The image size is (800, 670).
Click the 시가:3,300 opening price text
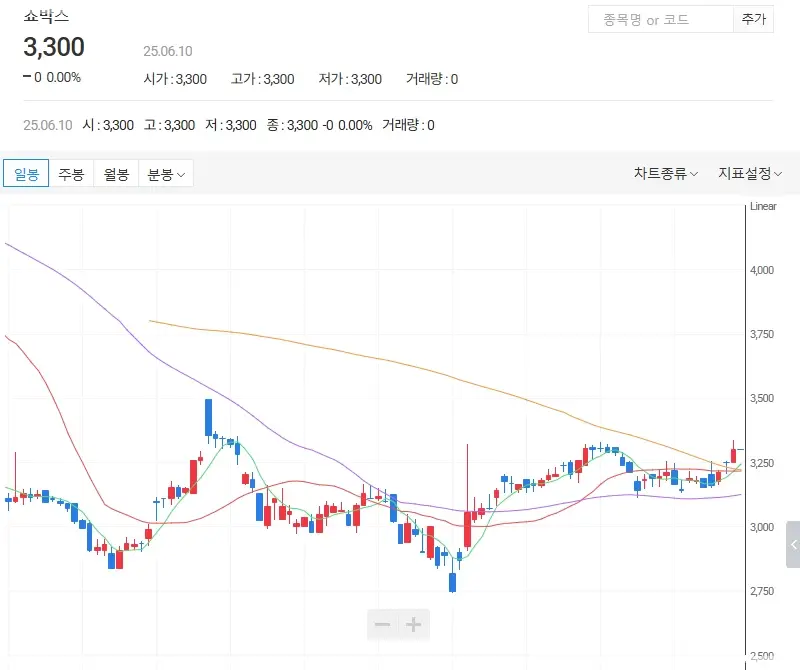pyautogui.click(x=175, y=79)
